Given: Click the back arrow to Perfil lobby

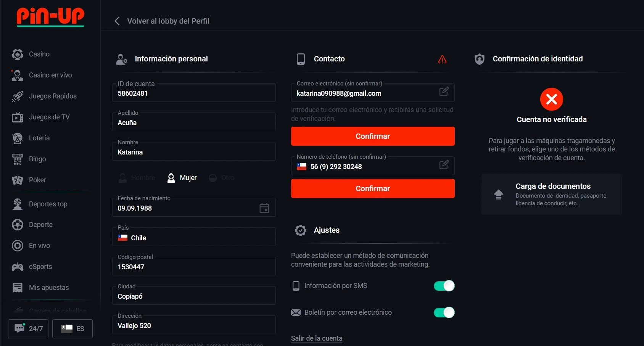Looking at the screenshot, I should [x=117, y=21].
